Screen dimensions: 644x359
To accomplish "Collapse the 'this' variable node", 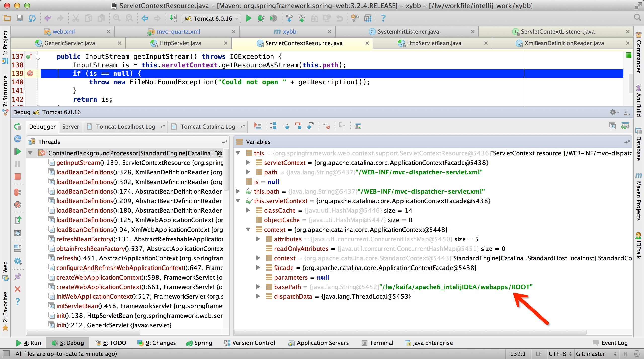I will tap(238, 153).
